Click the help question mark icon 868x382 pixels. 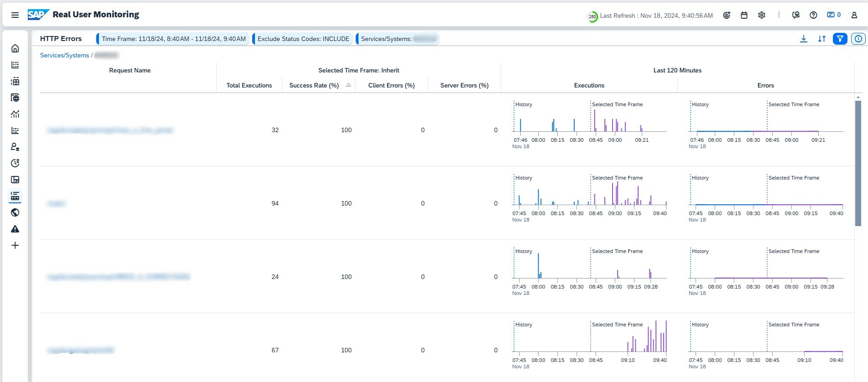tap(813, 15)
